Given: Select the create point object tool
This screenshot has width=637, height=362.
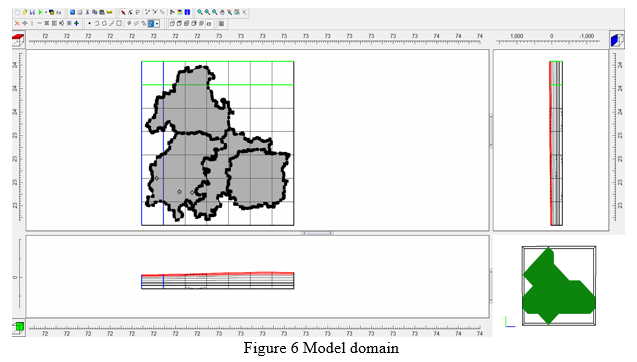Looking at the screenshot, I should (89, 23).
